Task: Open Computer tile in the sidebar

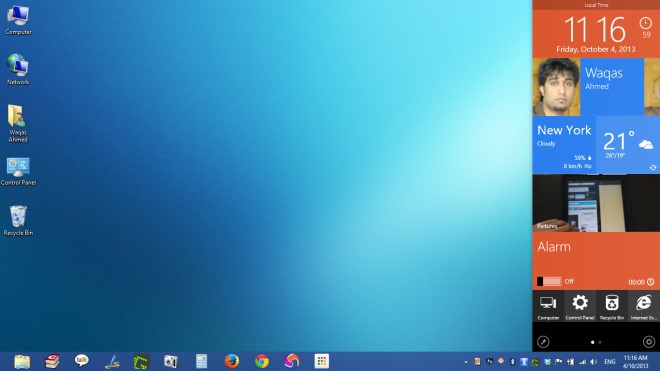Action: tap(548, 306)
